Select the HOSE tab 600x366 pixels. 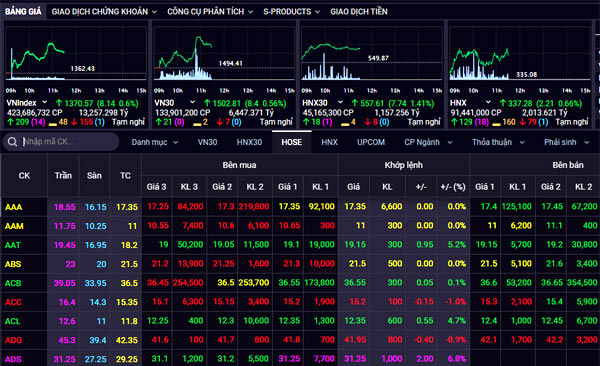coord(292,142)
